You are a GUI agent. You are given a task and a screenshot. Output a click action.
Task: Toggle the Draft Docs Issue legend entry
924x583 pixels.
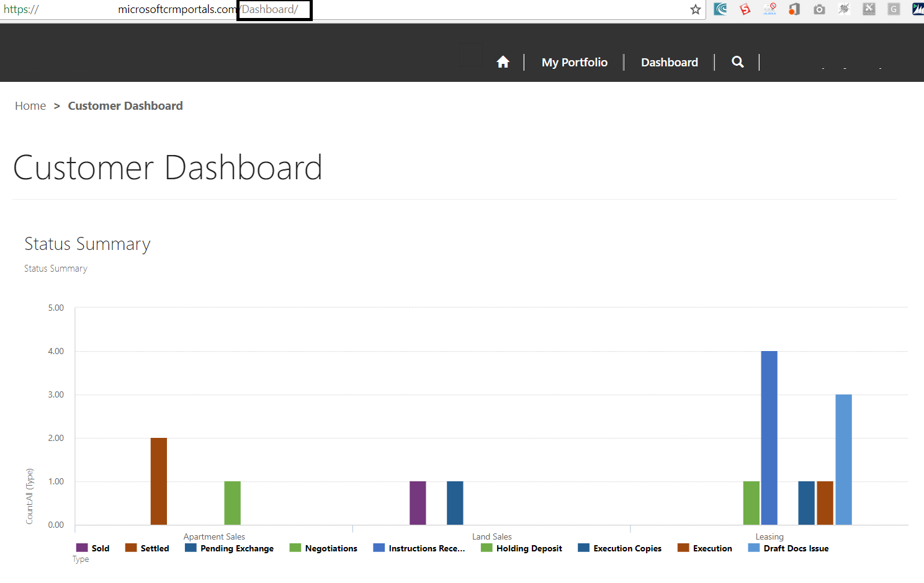pos(789,548)
